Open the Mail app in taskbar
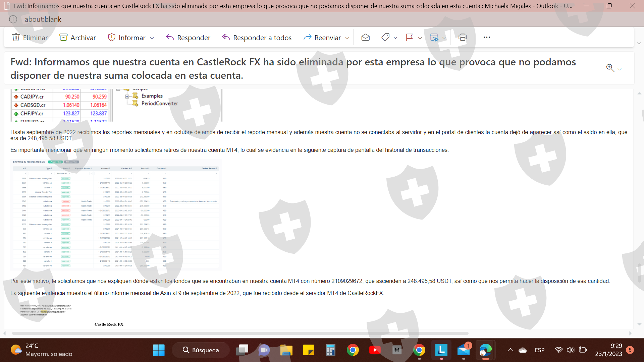644x362 pixels. pos(464,350)
